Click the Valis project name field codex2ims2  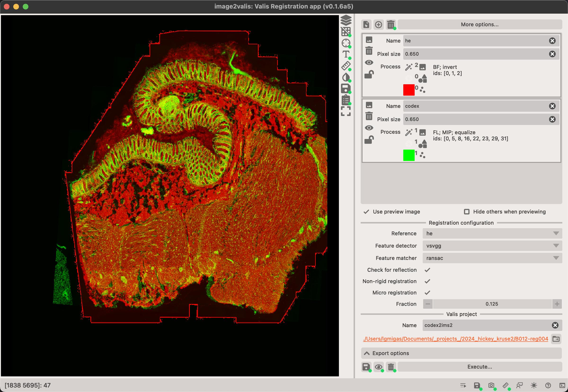(x=486, y=325)
